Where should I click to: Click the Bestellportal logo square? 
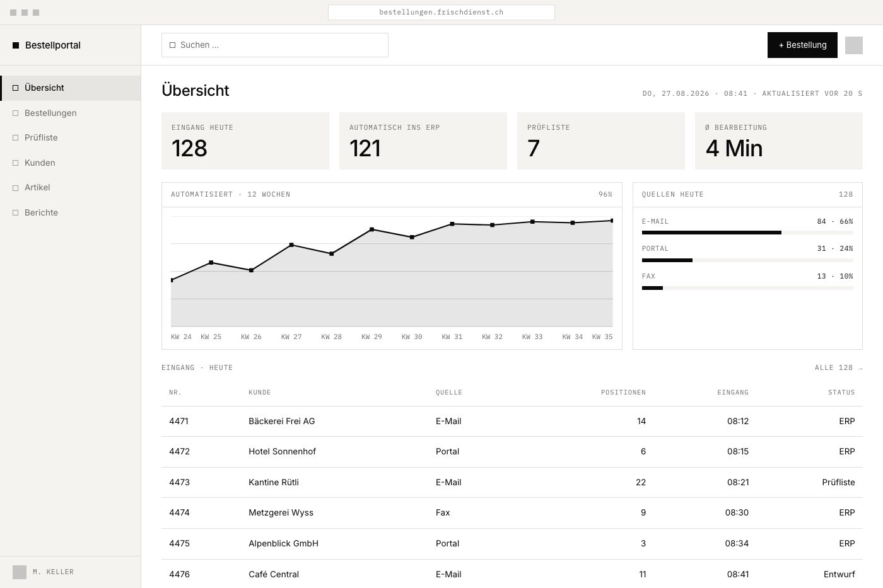(x=16, y=45)
